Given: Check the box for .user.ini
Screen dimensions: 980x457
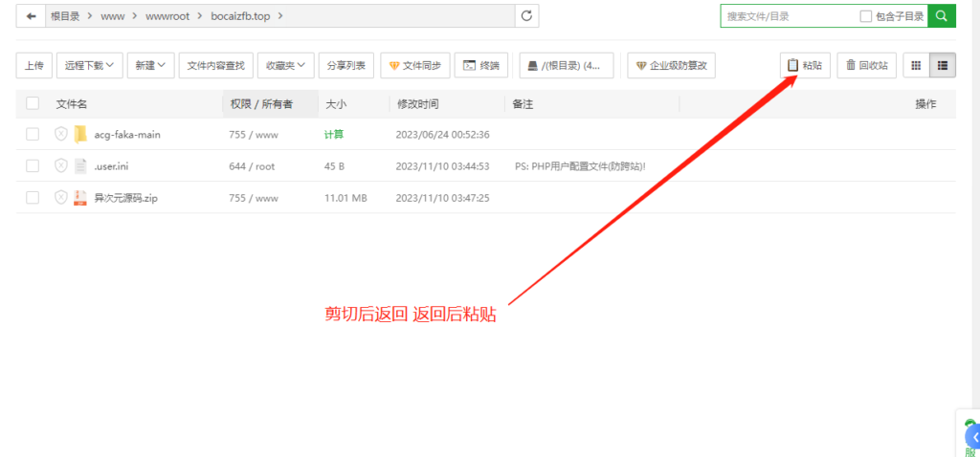Looking at the screenshot, I should [x=33, y=166].
